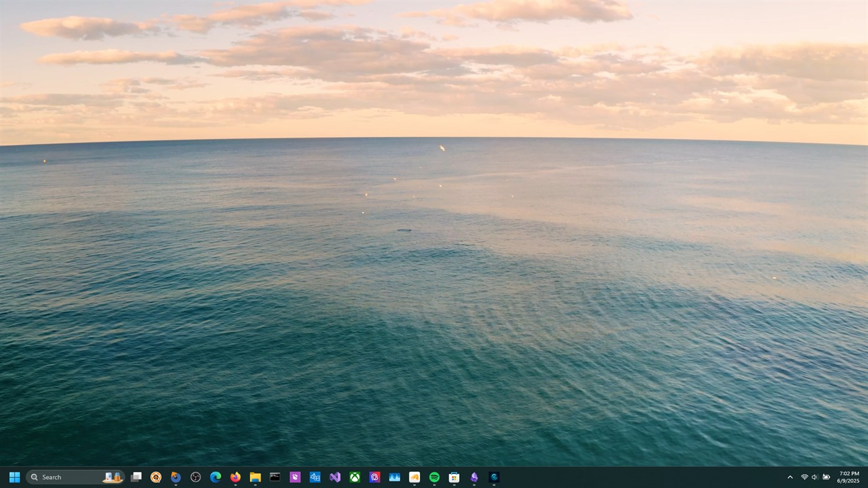Open the Microsoft Store
Viewport: 868px width, 488px height.
454,477
